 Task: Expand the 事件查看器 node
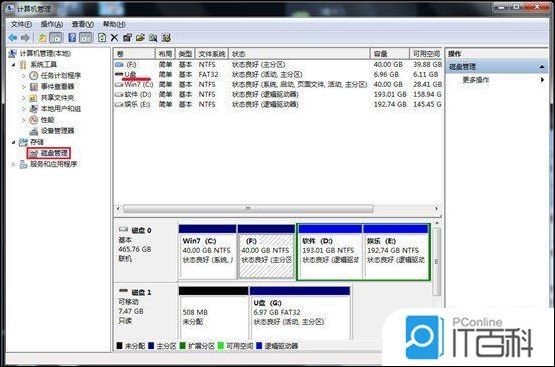(24, 87)
